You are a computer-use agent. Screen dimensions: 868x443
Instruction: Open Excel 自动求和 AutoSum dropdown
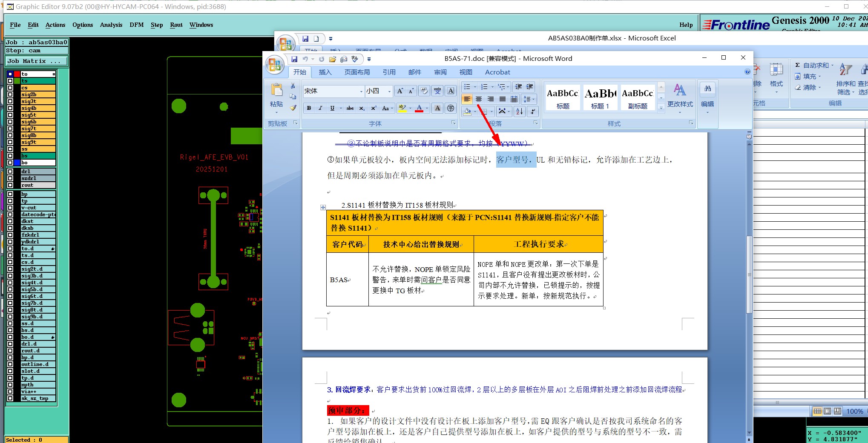[x=832, y=65]
